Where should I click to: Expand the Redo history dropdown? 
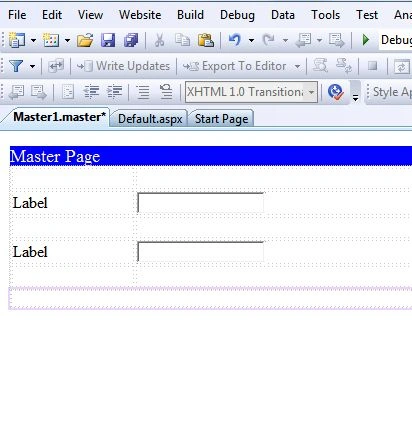click(285, 40)
